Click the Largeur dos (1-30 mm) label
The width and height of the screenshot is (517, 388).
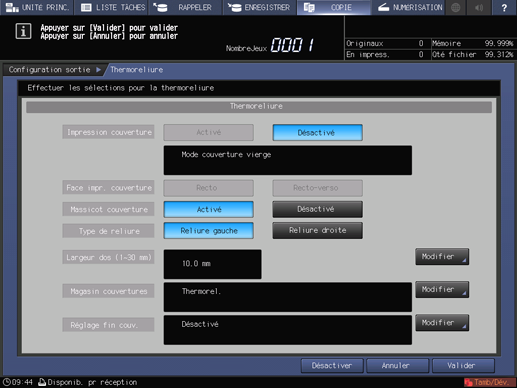[108, 257]
